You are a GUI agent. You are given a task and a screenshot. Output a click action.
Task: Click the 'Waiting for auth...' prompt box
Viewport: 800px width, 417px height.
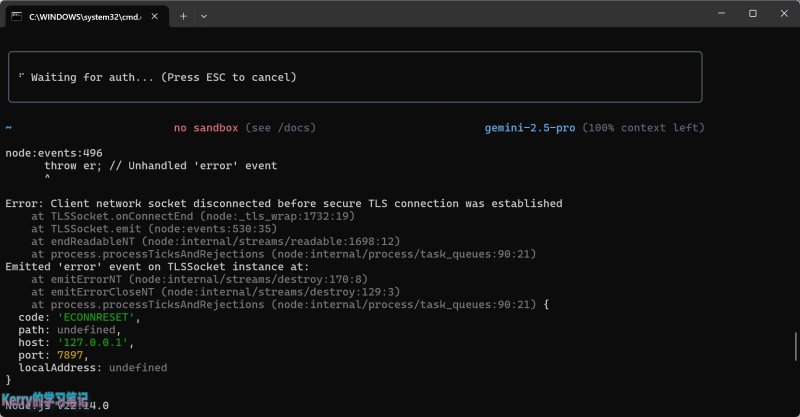click(x=355, y=77)
